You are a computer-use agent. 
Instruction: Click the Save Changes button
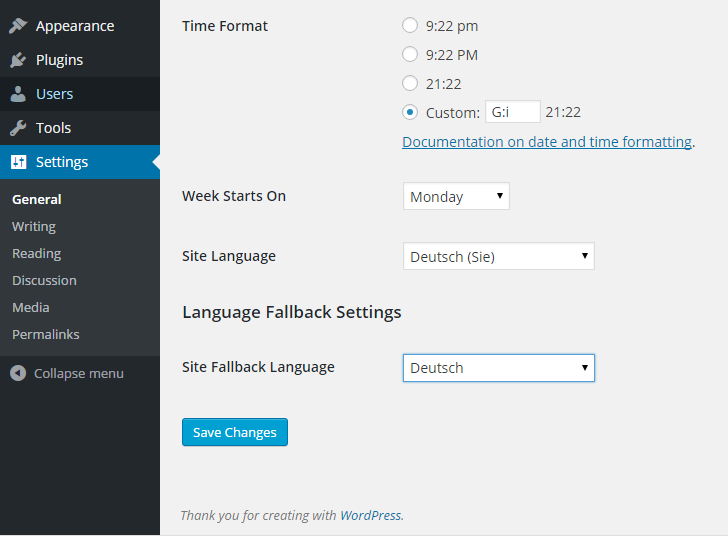[x=235, y=432]
